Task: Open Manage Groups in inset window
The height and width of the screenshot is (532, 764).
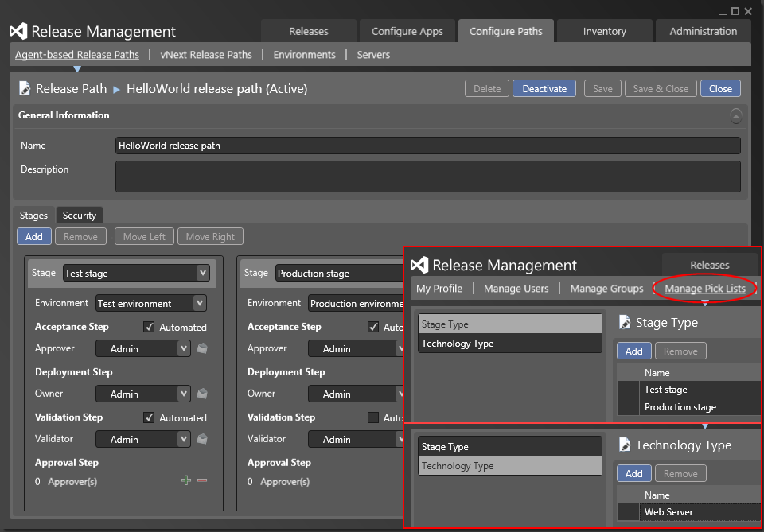Action: pyautogui.click(x=606, y=288)
